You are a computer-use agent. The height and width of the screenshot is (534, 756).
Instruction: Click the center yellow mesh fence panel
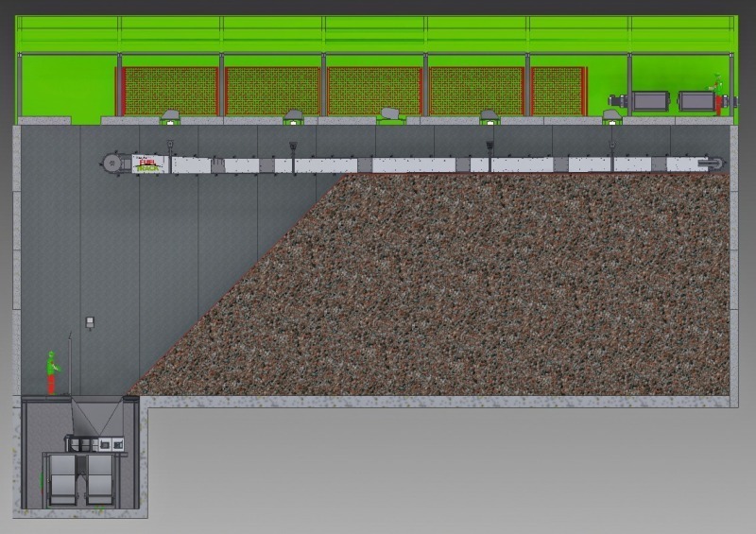[x=374, y=90]
